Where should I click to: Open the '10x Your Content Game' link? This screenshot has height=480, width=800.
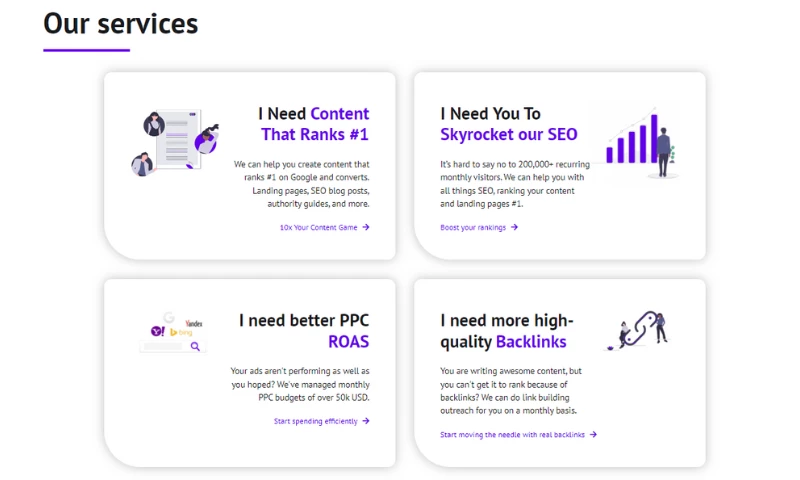tap(318, 227)
